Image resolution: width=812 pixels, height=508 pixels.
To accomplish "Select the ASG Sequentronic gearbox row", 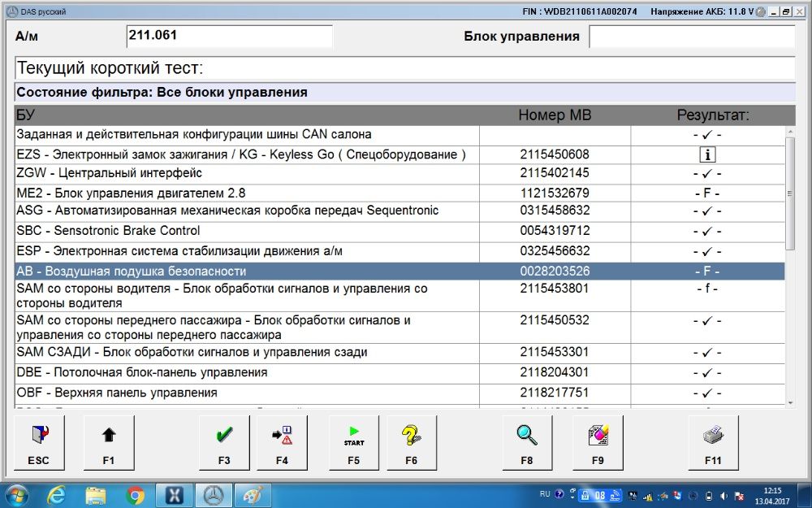I will (400, 211).
